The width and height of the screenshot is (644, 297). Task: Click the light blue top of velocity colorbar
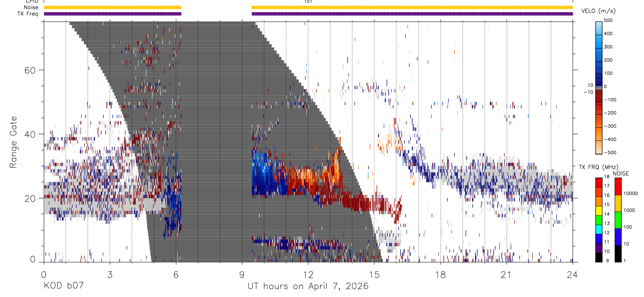[x=599, y=27]
